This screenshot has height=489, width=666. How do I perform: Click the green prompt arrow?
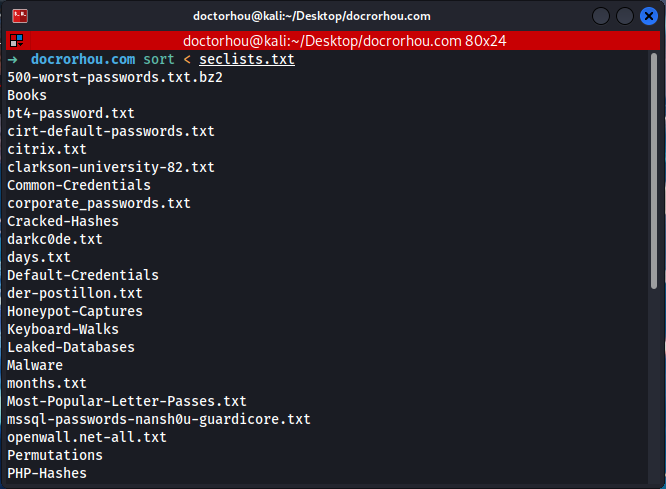click(12, 59)
